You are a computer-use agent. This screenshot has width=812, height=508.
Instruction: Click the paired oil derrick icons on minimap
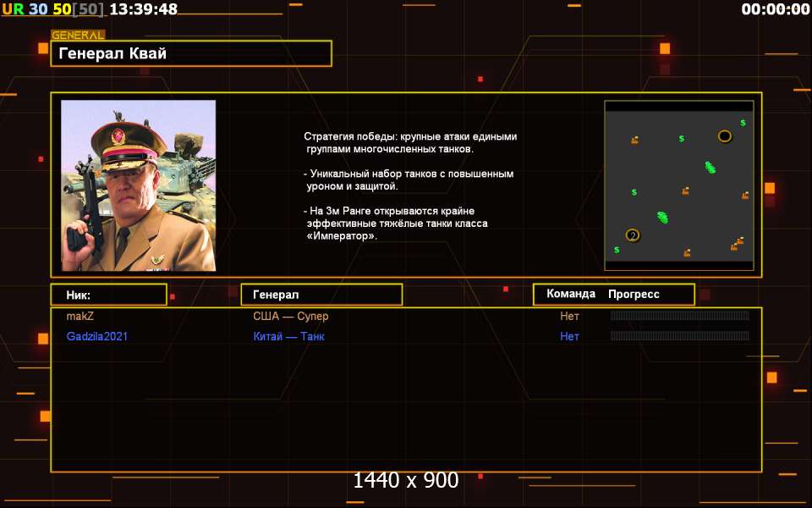pyautogui.click(x=738, y=244)
